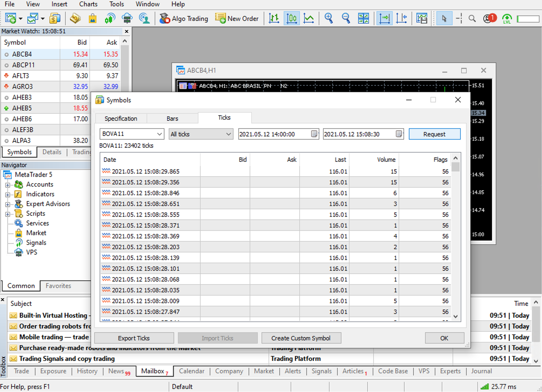Click the ticks table scrollbar thumb
Screen dimensions: 542x392
(455, 167)
